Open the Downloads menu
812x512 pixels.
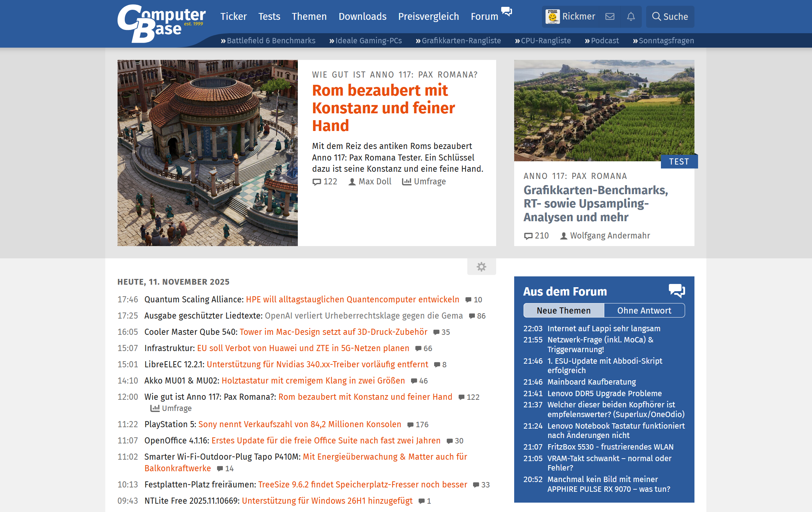pyautogui.click(x=362, y=17)
